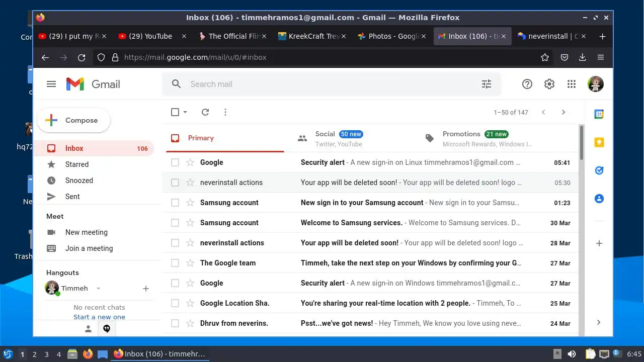The height and width of the screenshot is (362, 644).
Task: Open Hangouts conversations quote icon
Action: (x=107, y=329)
